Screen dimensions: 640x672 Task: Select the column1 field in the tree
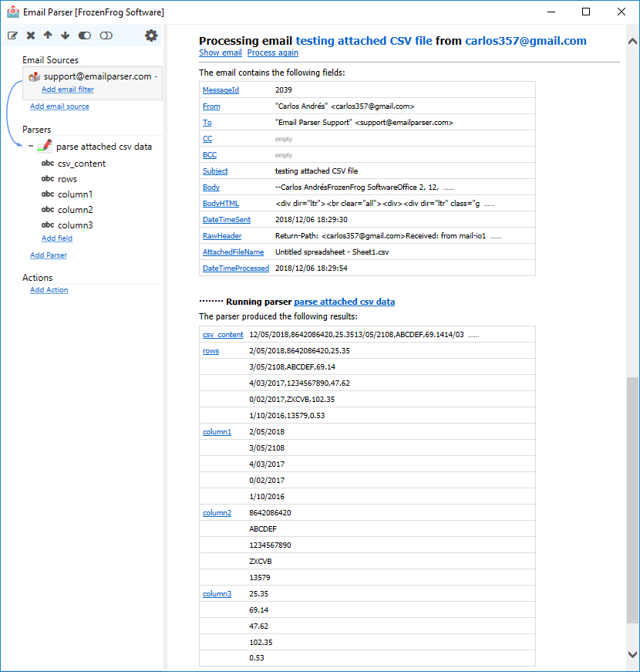tap(75, 194)
